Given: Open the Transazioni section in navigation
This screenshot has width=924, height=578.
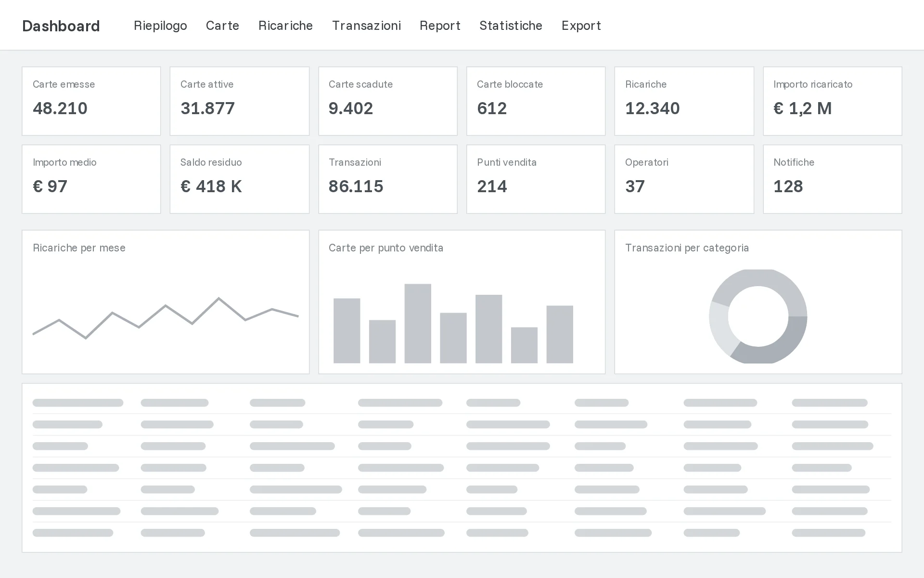Looking at the screenshot, I should pos(366,26).
